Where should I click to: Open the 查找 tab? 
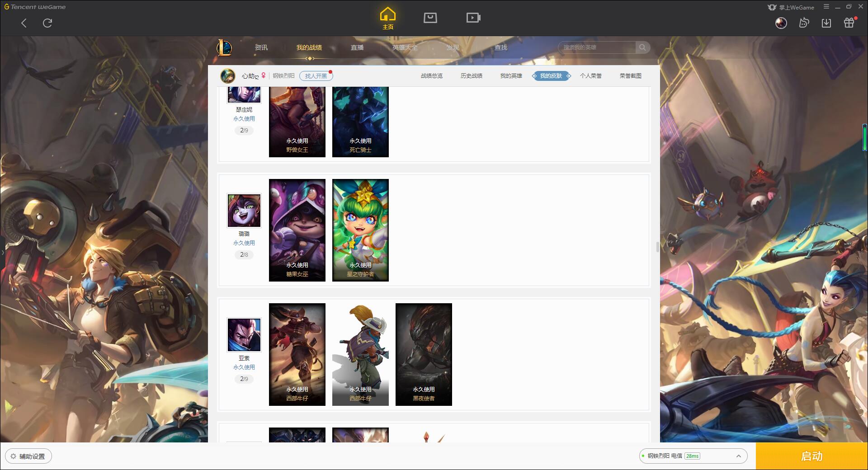tap(501, 47)
